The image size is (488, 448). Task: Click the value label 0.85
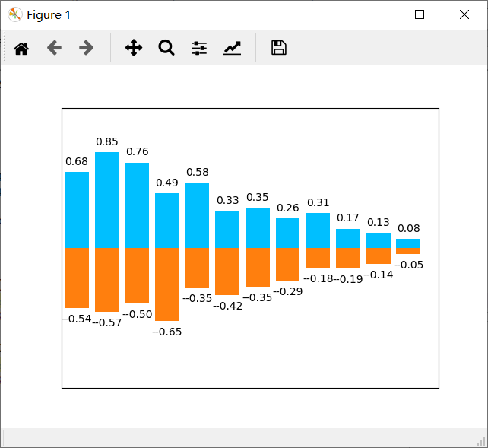tap(106, 141)
